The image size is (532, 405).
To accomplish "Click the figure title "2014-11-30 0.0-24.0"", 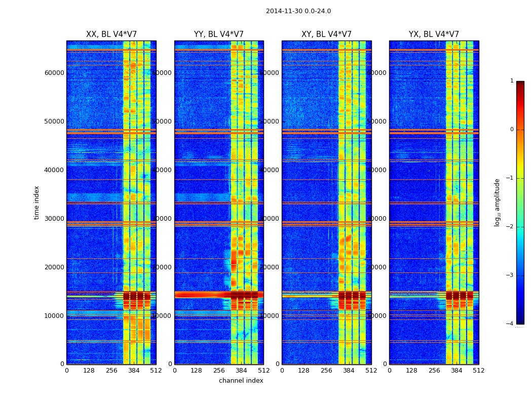I will click(x=298, y=11).
